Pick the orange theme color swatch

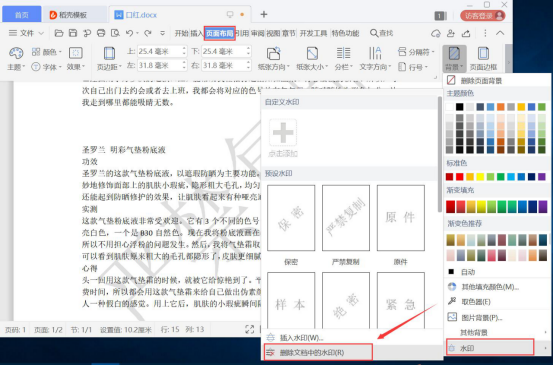pyautogui.click(x=500, y=106)
